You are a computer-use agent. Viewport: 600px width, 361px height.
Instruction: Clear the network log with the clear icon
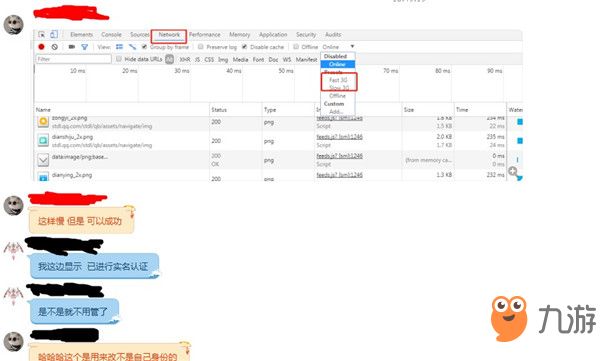55,47
